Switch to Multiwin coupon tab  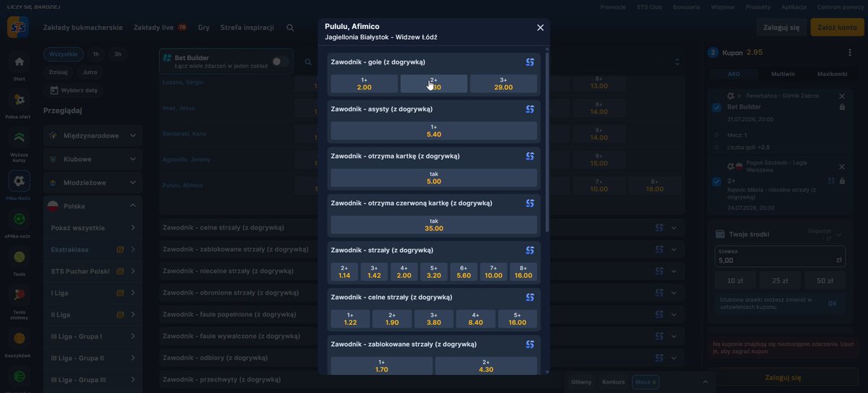coord(783,74)
